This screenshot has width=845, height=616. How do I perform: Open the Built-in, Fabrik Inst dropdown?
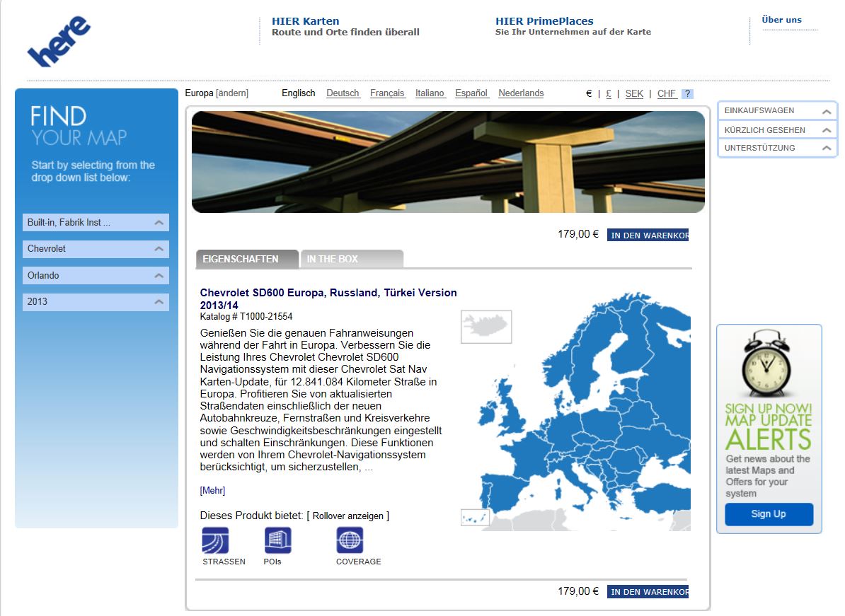click(x=96, y=223)
